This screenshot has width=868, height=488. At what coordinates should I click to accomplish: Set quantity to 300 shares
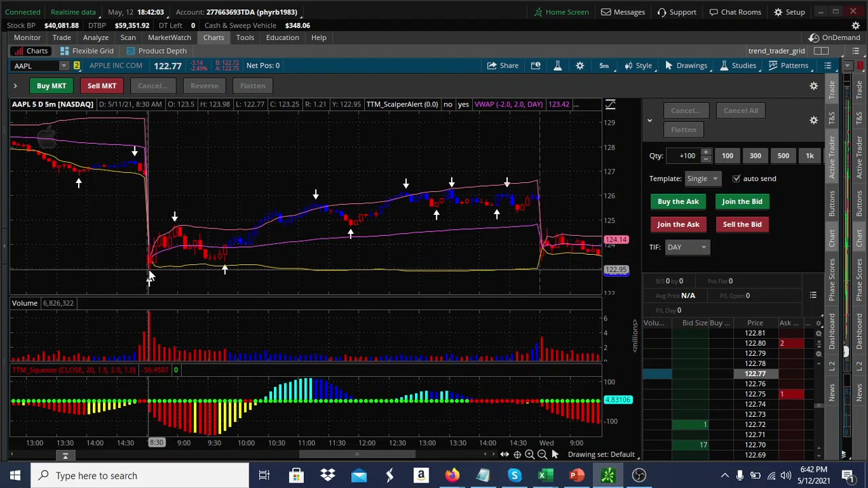coord(755,156)
